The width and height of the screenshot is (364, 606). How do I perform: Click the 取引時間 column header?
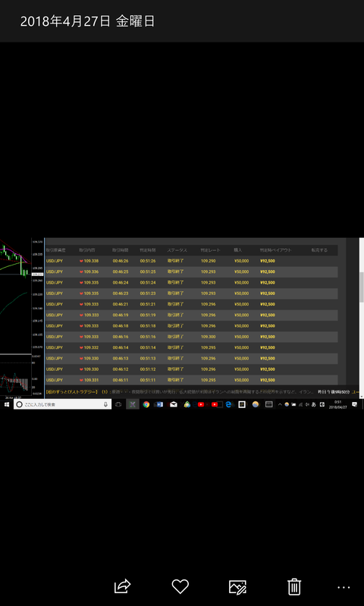[x=120, y=250]
